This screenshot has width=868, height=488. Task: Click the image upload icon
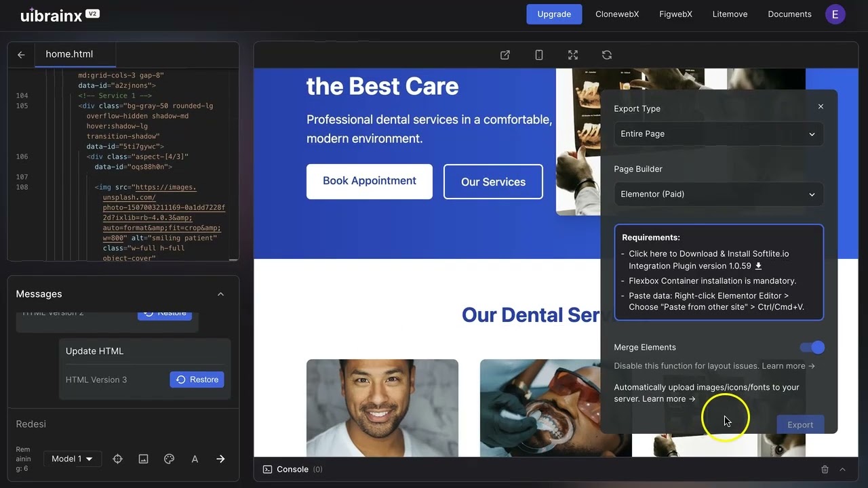click(143, 459)
